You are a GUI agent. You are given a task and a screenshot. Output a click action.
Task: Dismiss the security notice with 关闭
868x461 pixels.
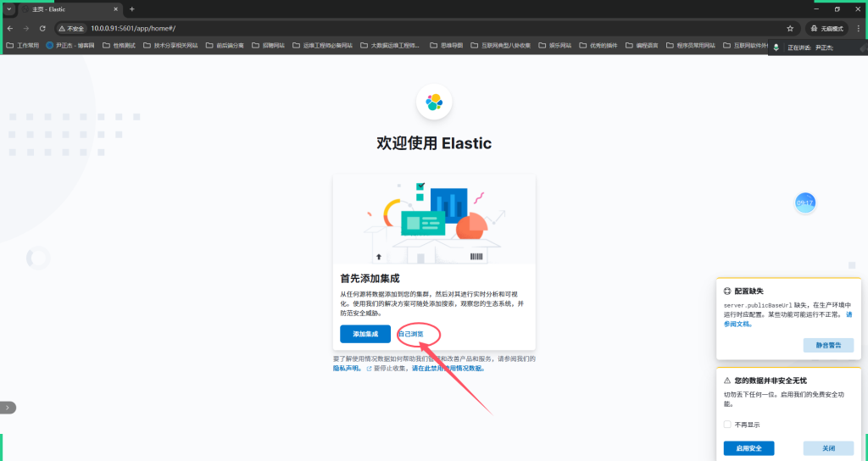pos(827,448)
